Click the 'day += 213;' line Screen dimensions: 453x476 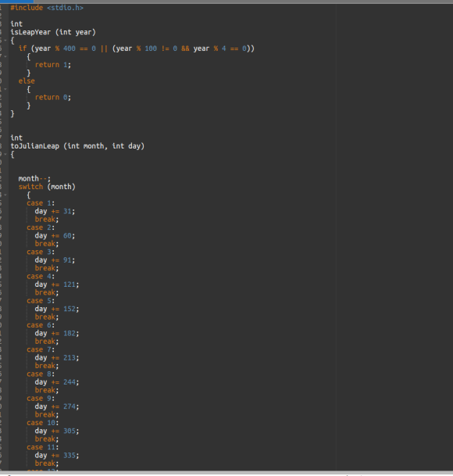tap(57, 358)
